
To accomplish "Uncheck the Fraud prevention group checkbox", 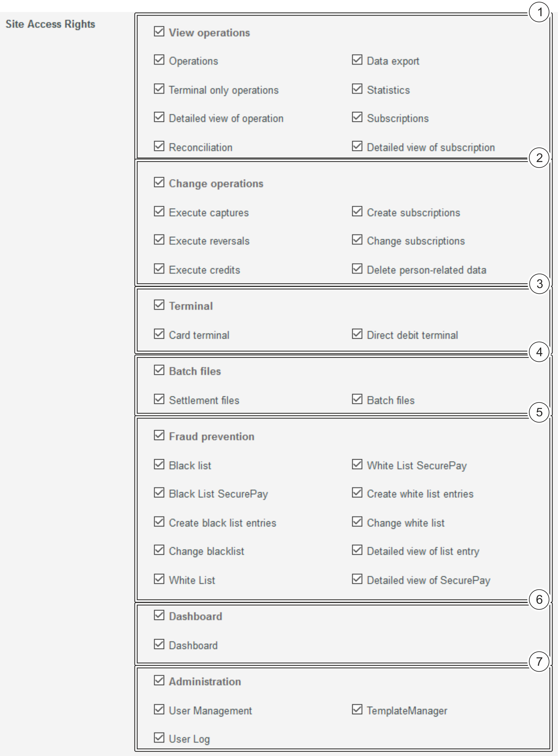I will click(x=159, y=436).
